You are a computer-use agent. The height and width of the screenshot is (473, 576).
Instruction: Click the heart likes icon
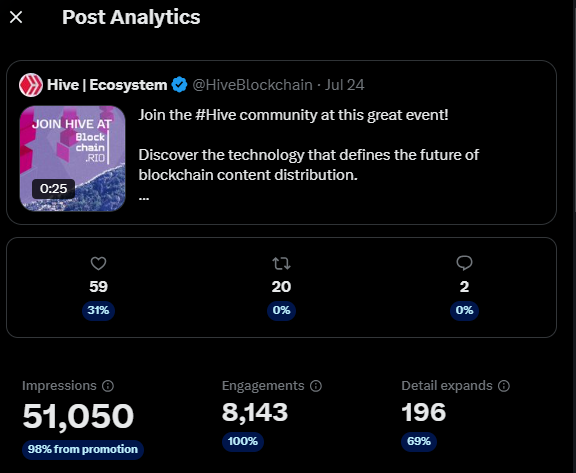click(98, 263)
